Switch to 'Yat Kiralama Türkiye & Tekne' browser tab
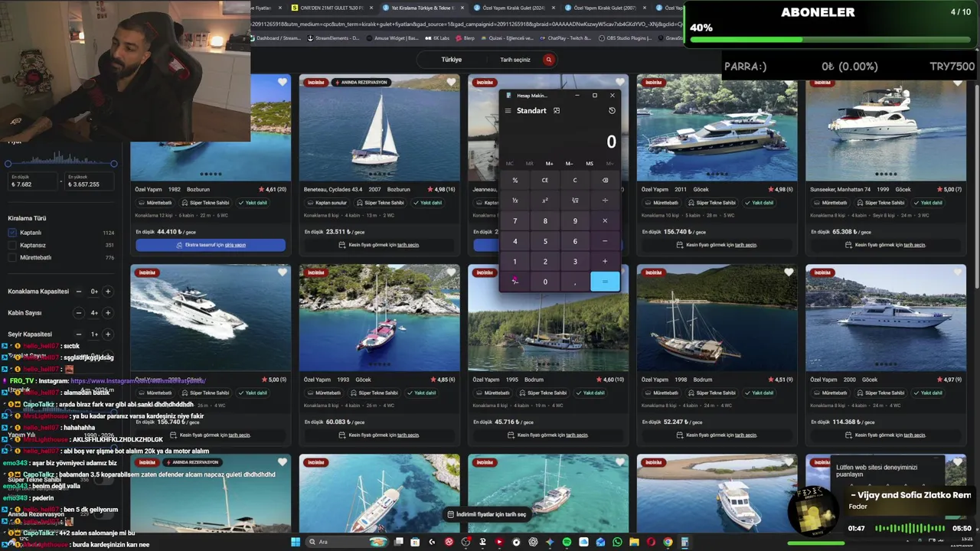Screen dimensions: 980x551 coord(423,8)
